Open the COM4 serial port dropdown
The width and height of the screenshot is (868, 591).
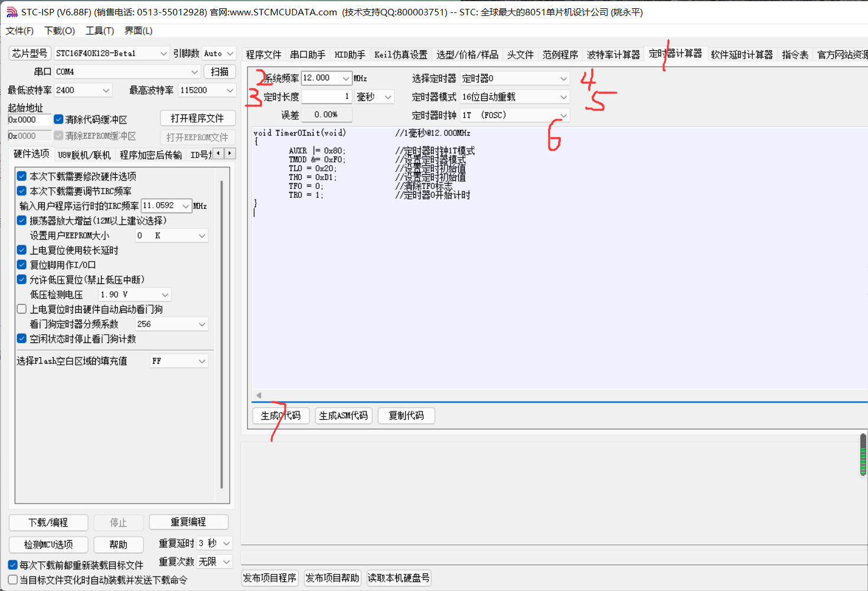127,71
